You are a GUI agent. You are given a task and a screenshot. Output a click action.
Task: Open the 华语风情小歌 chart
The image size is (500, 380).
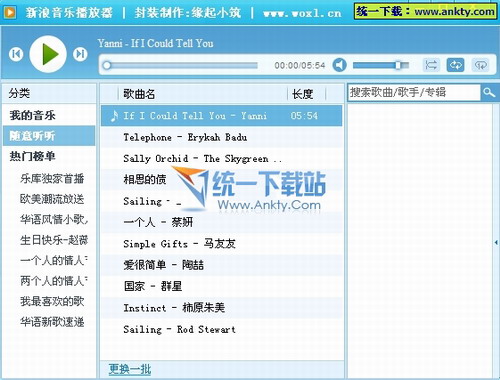point(54,219)
